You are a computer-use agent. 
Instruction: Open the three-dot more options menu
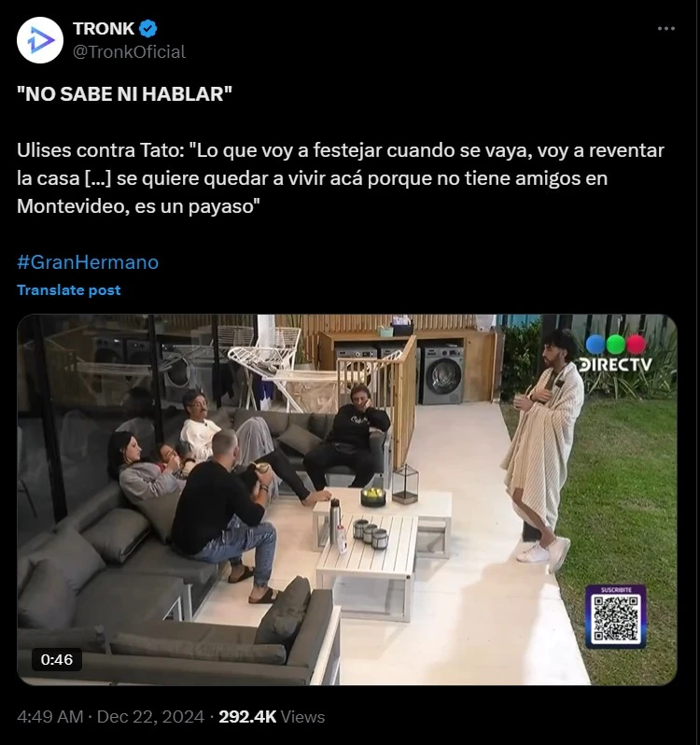pyautogui.click(x=665, y=29)
